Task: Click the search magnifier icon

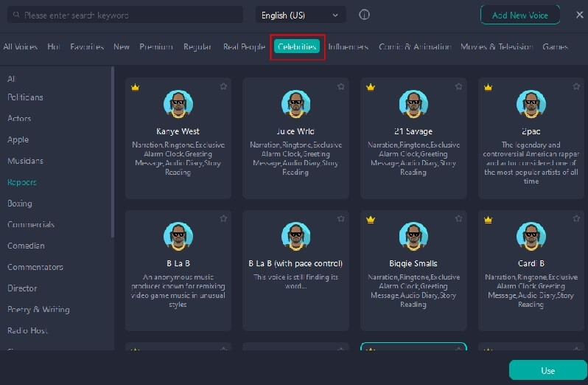Action: (x=15, y=15)
